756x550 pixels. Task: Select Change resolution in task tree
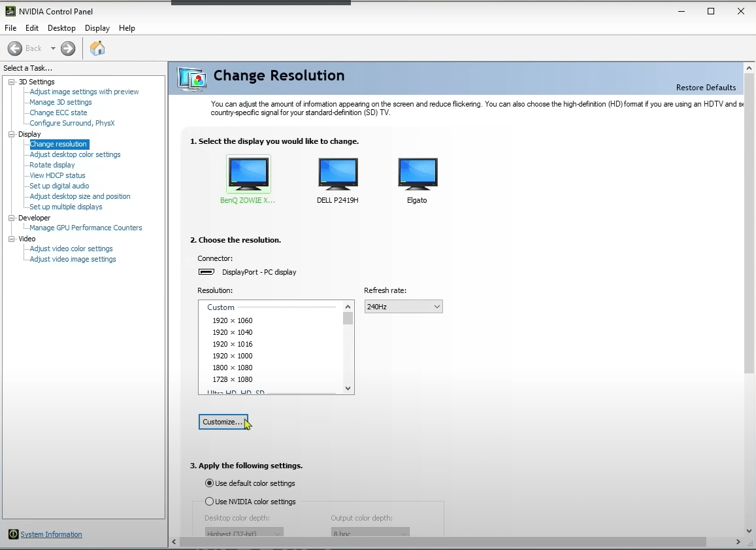(58, 144)
